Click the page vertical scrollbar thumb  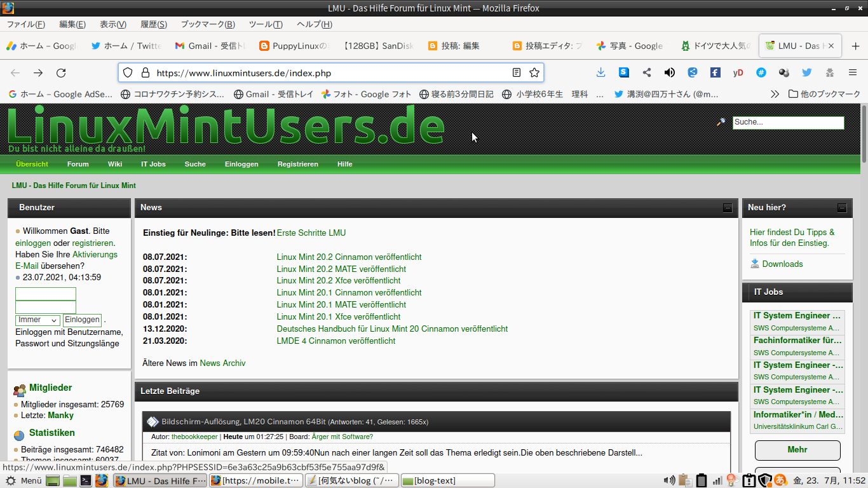click(865, 135)
